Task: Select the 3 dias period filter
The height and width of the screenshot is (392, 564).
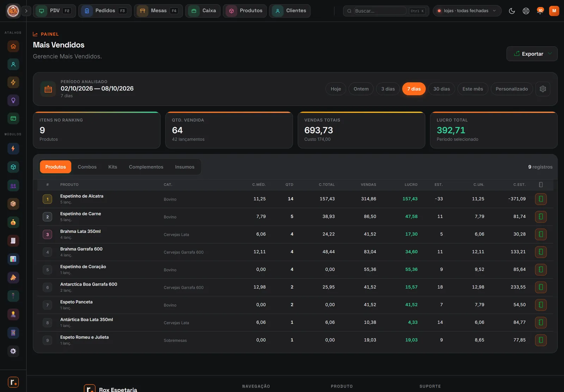Action: [x=388, y=89]
